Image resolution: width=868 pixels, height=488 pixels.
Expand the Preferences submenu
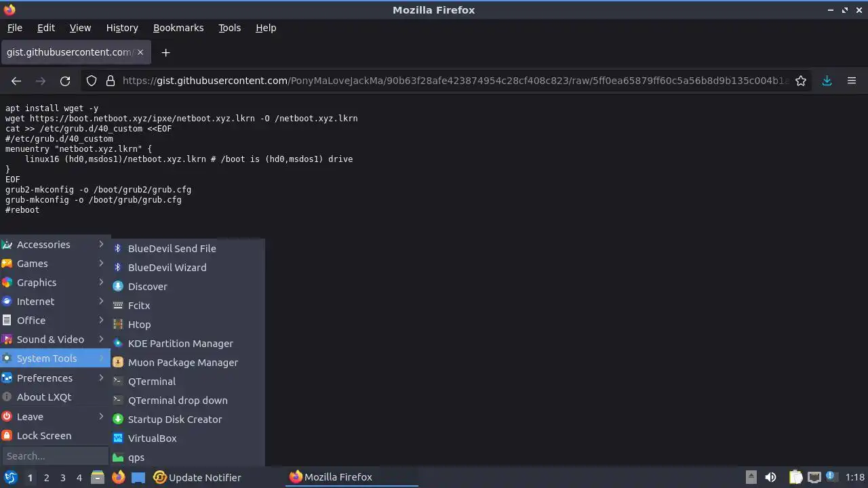(55, 378)
